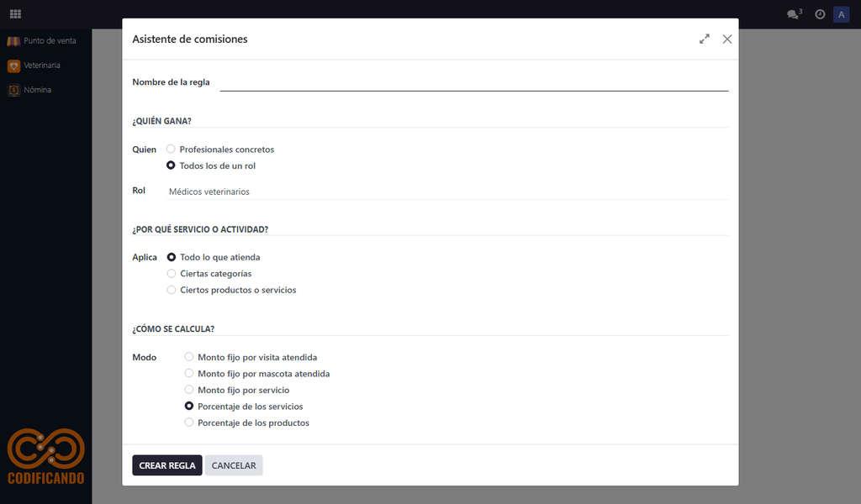Open the conversations chat icon
This screenshot has width=861, height=504.
point(794,14)
